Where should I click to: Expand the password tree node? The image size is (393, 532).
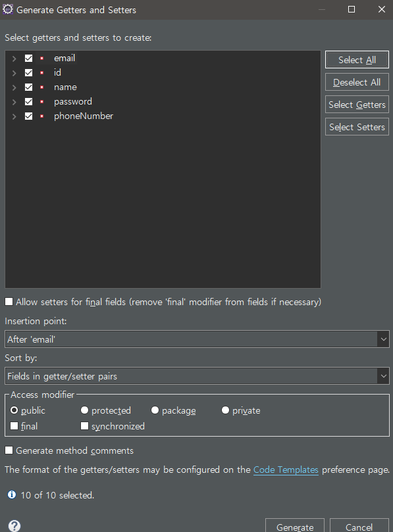(x=14, y=102)
